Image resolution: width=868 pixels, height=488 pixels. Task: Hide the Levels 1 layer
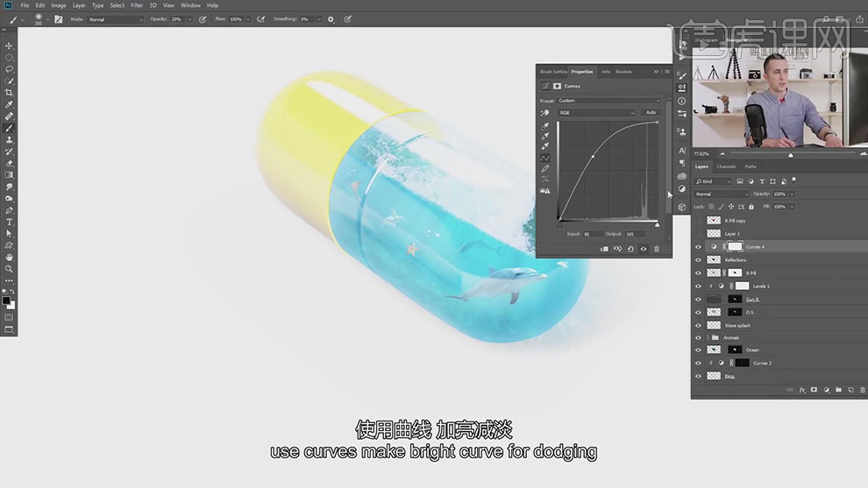tap(698, 286)
